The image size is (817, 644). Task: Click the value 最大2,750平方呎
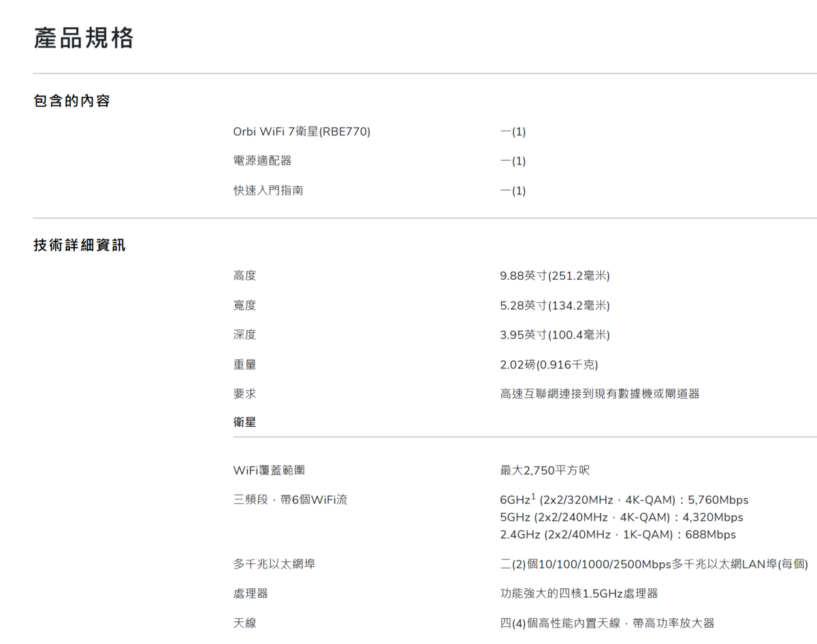[545, 470]
